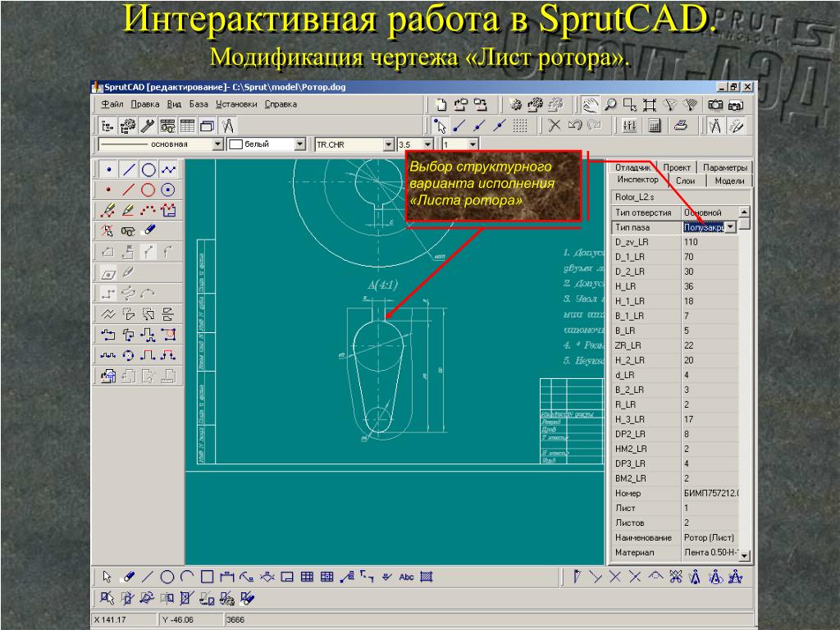
Task: Open the color dropdown 'белый'
Action: 300,144
